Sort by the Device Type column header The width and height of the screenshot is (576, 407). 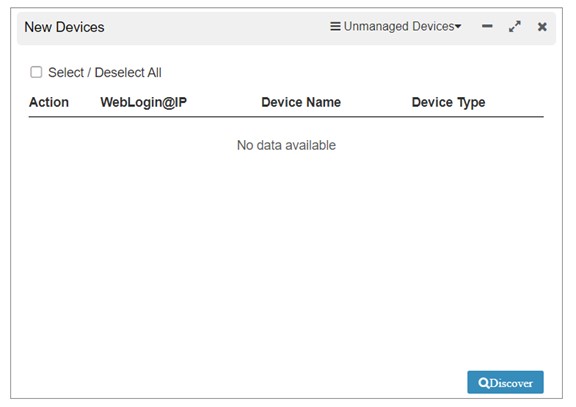[x=448, y=102]
